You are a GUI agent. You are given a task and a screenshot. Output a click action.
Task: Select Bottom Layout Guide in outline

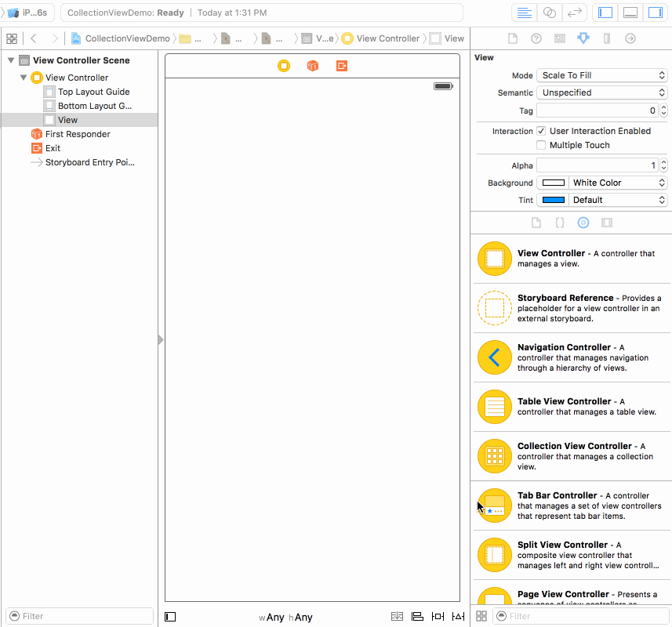pos(79,106)
